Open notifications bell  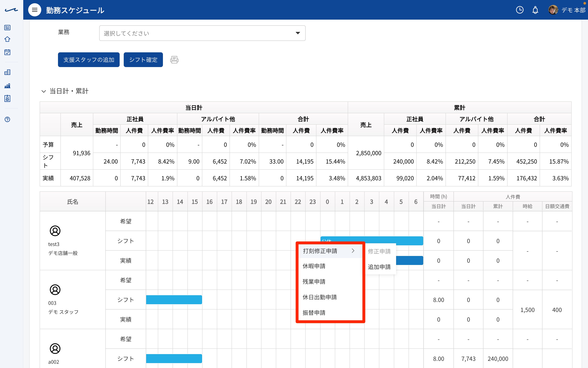point(535,10)
